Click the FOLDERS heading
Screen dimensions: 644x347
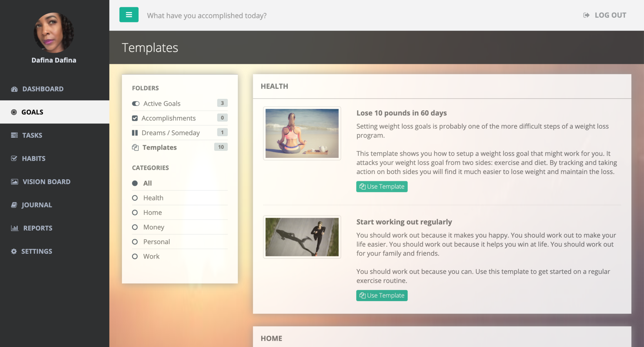pos(145,88)
